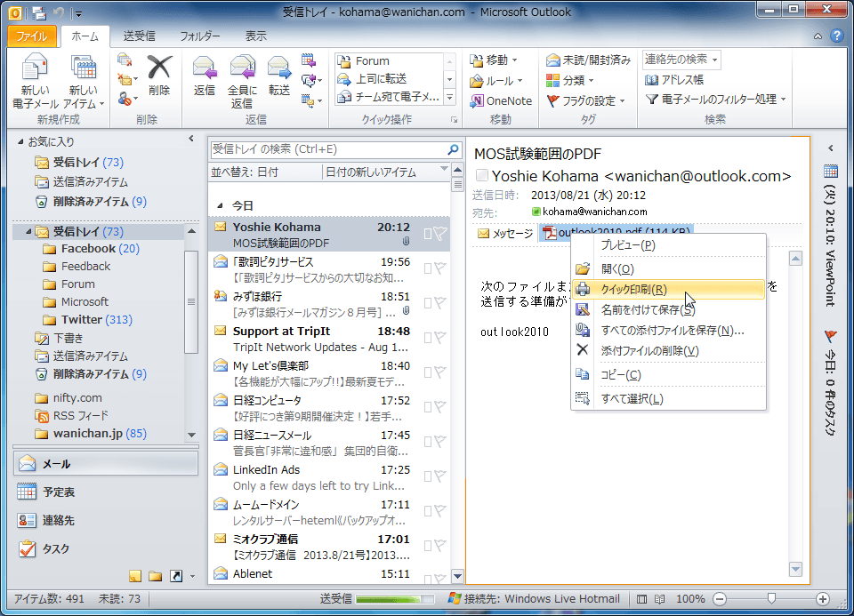
Task: Open 日付の新しいアイテム sort order
Action: (x=385, y=172)
